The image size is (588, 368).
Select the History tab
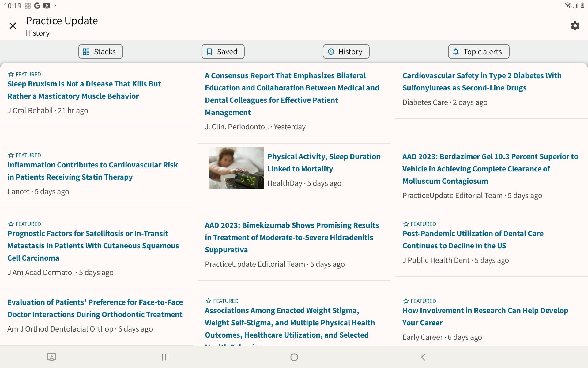coord(346,52)
